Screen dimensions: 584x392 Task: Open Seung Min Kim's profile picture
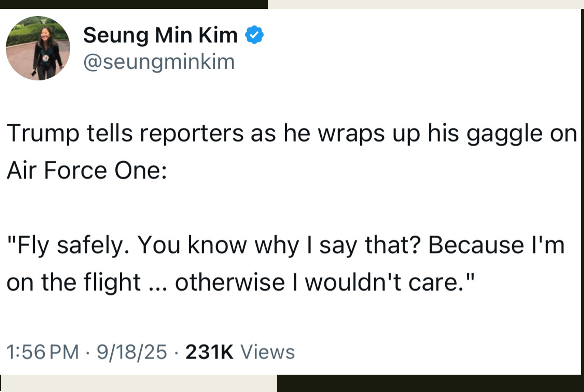38,48
